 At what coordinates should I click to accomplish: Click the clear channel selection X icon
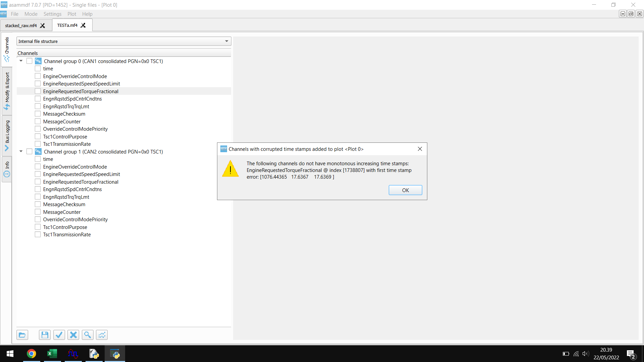(73, 335)
